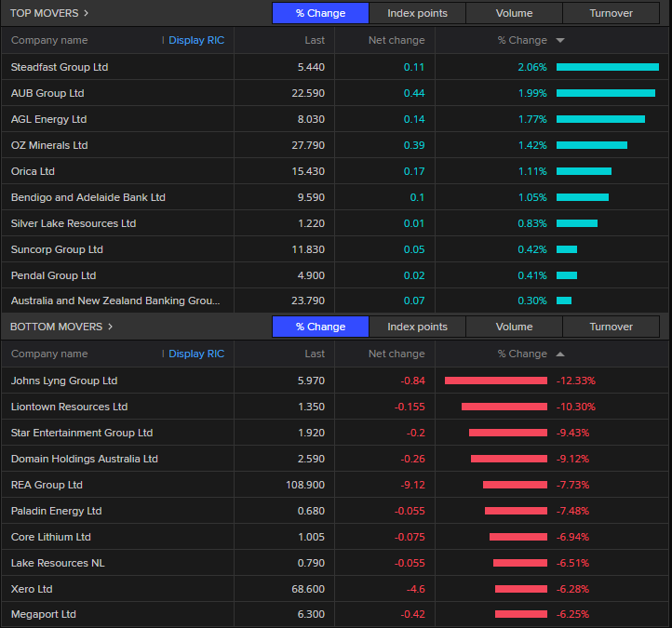The width and height of the screenshot is (672, 628).
Task: Sort Bottom Movers by Company name header
Action: [49, 354]
